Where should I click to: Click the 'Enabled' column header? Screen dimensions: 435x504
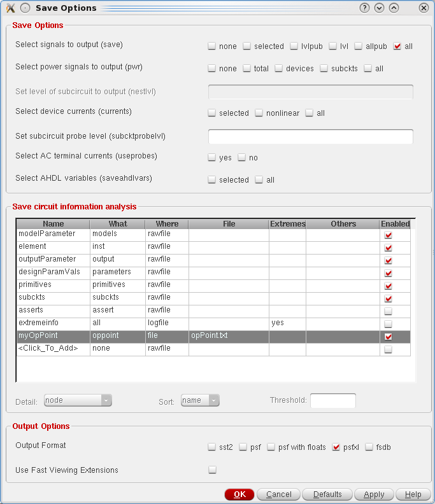[395, 224]
